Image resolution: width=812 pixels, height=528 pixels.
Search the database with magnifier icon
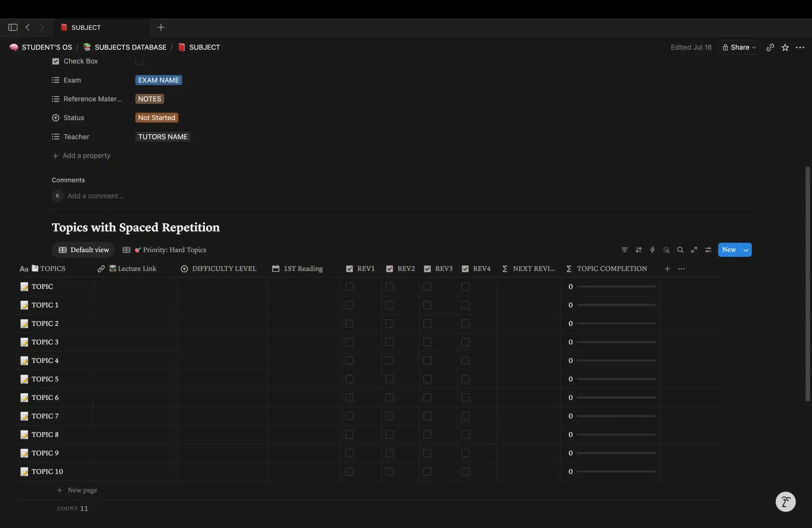coord(680,250)
